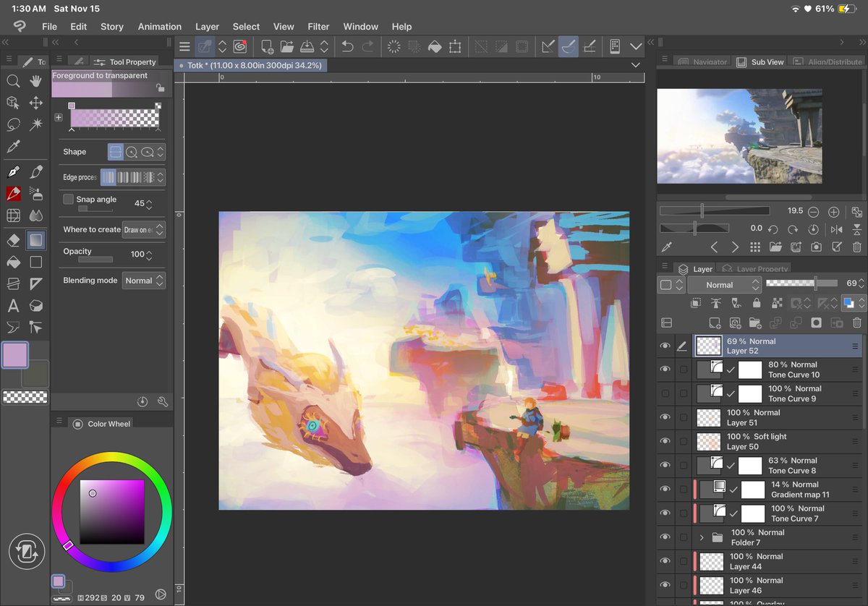868x606 pixels.
Task: Toggle Lock layer padlock icon
Action: click(757, 304)
